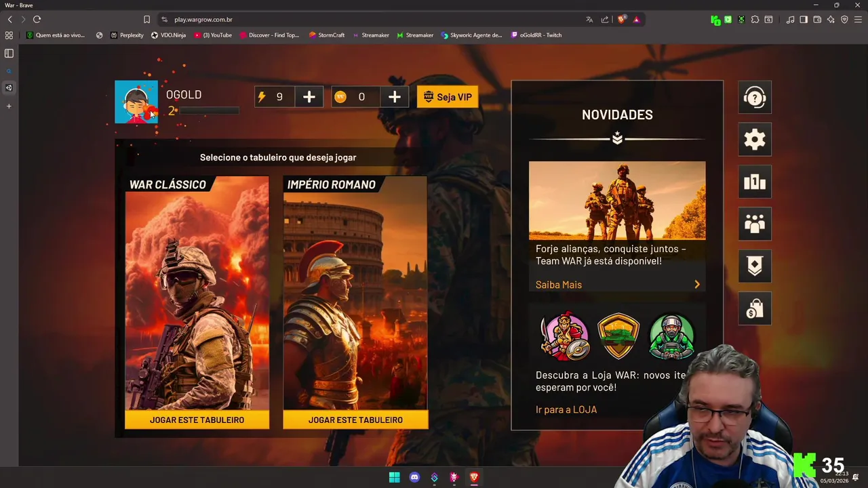Image resolution: width=868 pixels, height=488 pixels.
Task: Open the browser hamburger menu
Action: [x=858, y=20]
